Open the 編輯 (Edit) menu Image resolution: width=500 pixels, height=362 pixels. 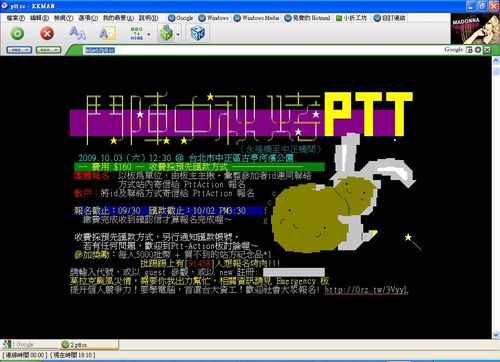39,18
